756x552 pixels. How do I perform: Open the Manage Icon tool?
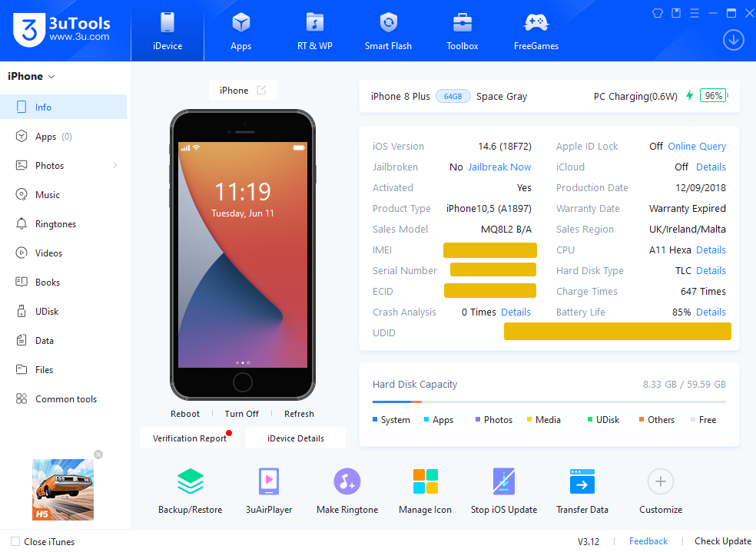[426, 491]
